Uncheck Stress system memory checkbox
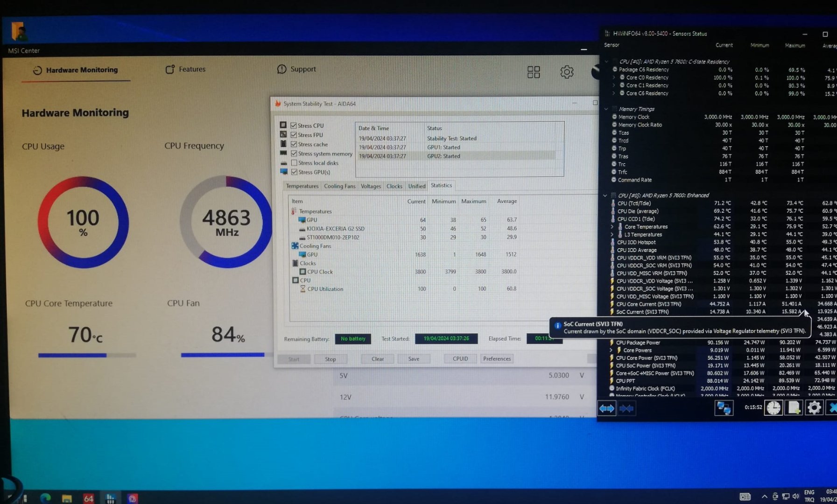 tap(294, 154)
